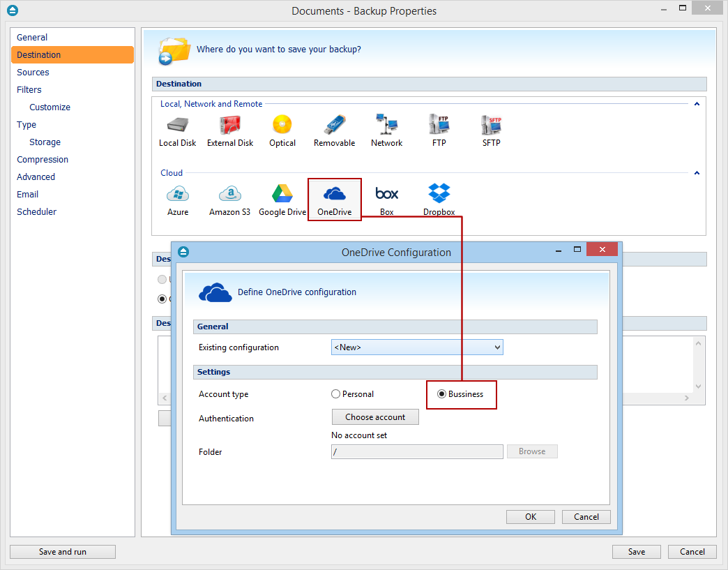Click the 'No account set' status text
Image resolution: width=728 pixels, height=570 pixels.
(x=359, y=435)
